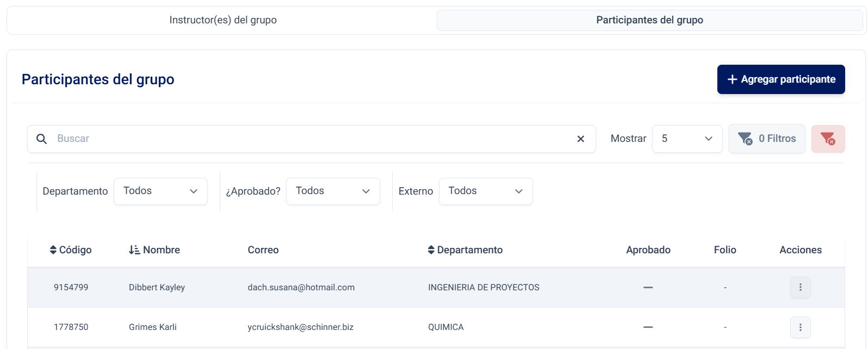Toggle the 0 Filtros filter button
868x349 pixels.
(x=767, y=139)
